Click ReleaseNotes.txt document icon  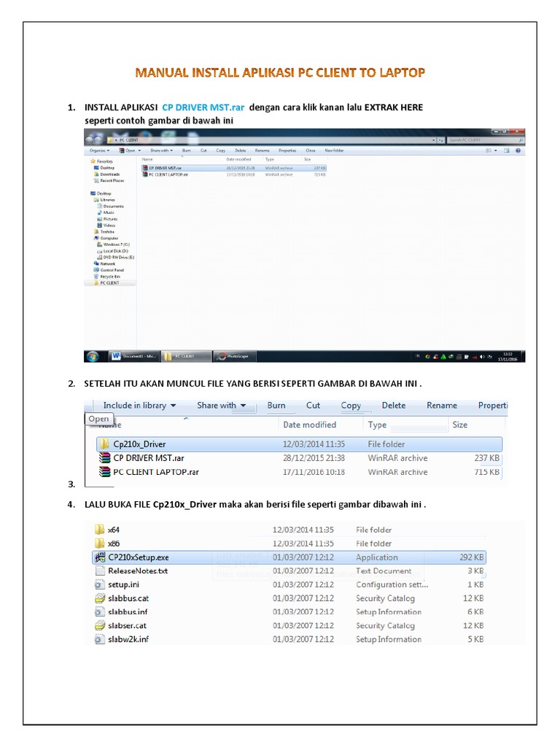pyautogui.click(x=99, y=570)
